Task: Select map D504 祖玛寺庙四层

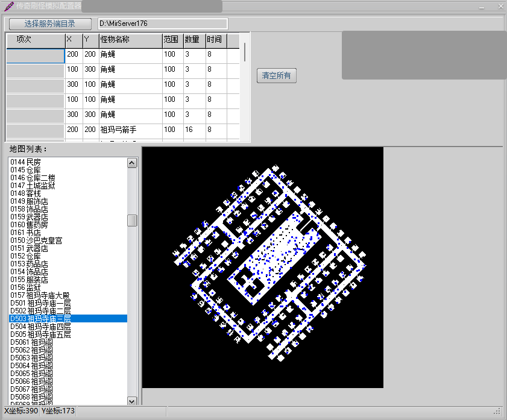Action: pos(68,327)
